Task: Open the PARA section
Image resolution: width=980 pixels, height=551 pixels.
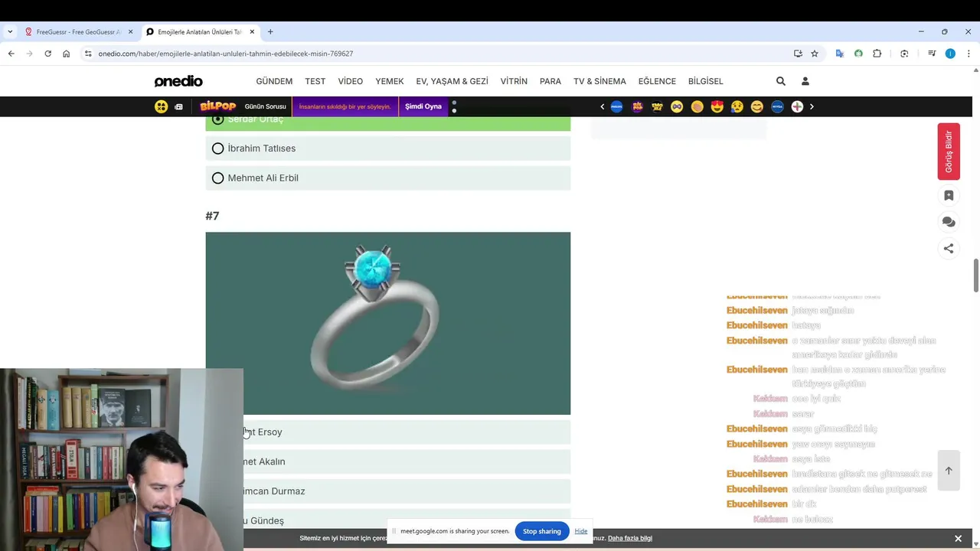Action: click(550, 81)
